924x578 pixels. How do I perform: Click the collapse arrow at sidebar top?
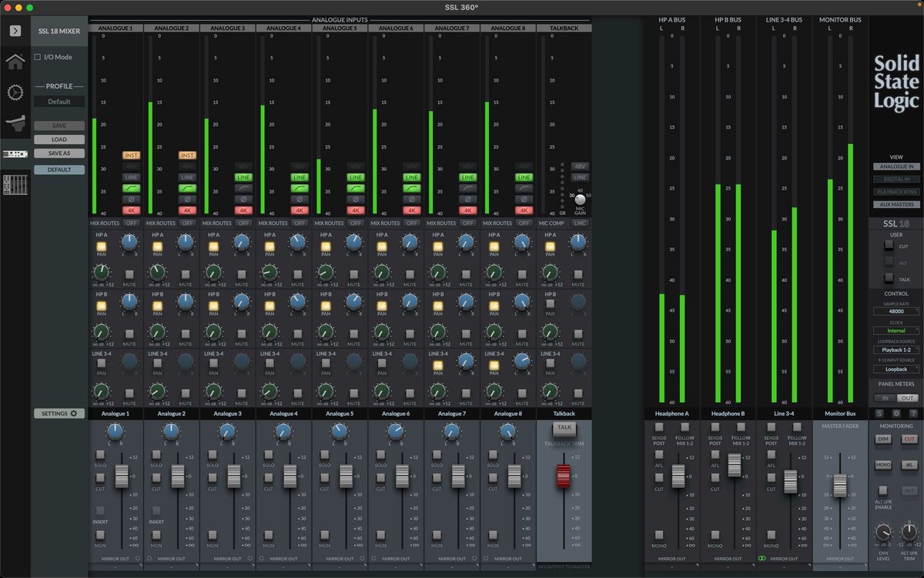pos(14,31)
